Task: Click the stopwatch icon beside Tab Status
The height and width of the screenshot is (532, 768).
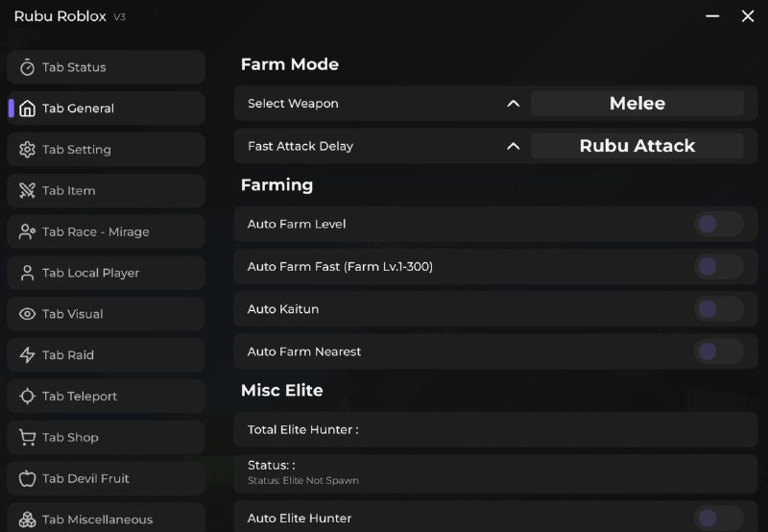Action: pyautogui.click(x=27, y=67)
